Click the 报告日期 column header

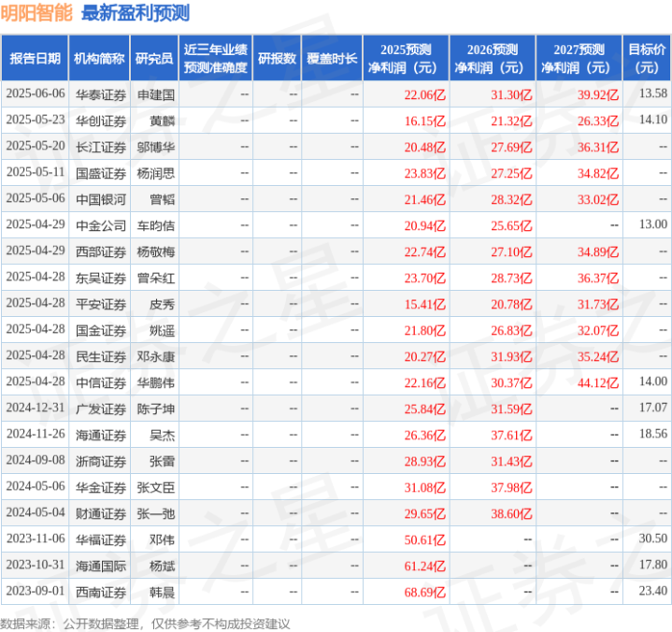coord(34,58)
